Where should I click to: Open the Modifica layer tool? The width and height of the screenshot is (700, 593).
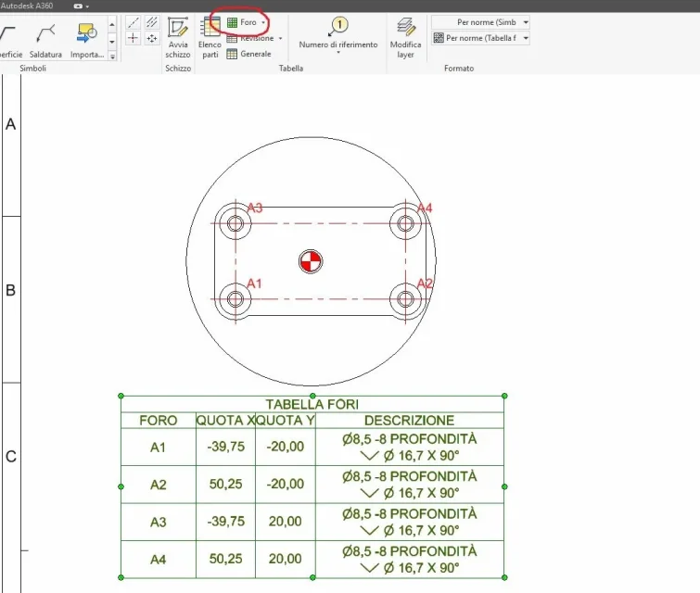pos(405,38)
